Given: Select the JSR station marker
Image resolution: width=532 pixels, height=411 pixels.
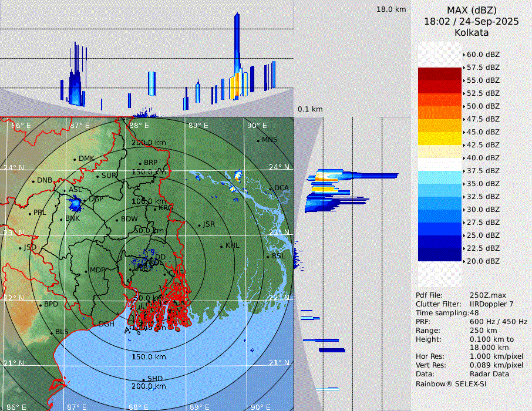Looking at the screenshot, I should point(200,225).
